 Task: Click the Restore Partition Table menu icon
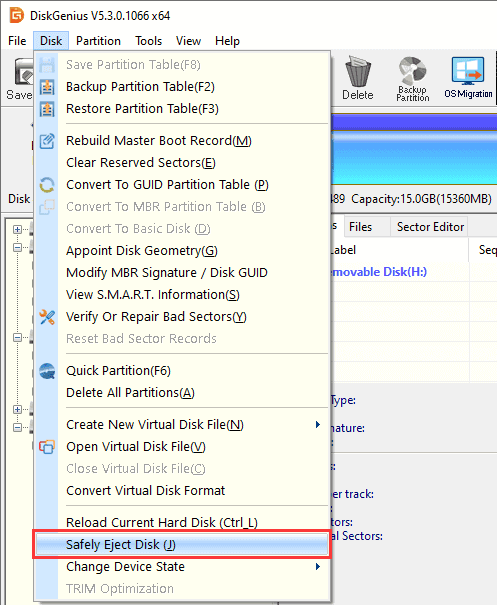[x=47, y=109]
